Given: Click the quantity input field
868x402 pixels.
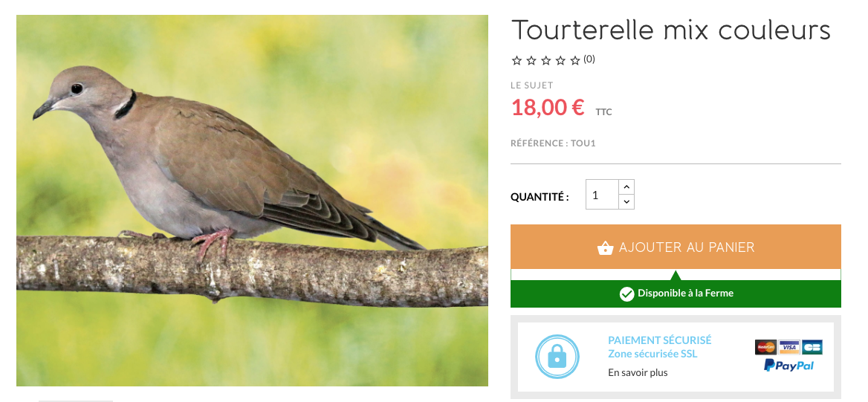Looking at the screenshot, I should click(602, 195).
